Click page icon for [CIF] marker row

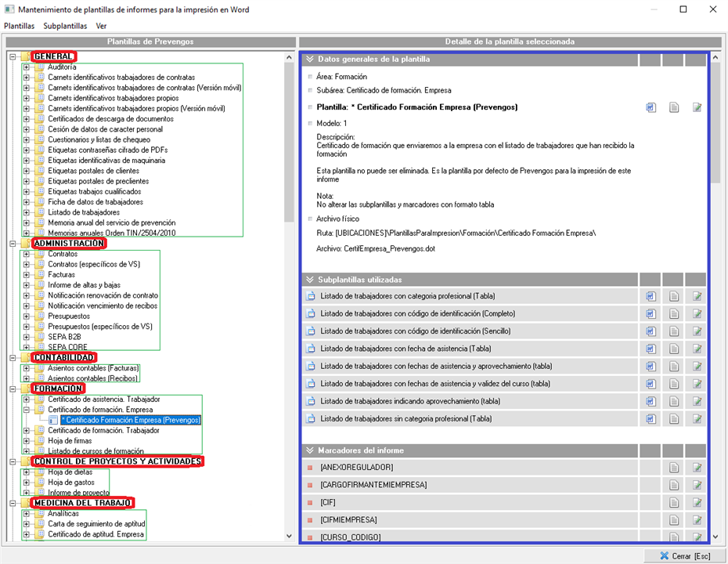pos(673,502)
